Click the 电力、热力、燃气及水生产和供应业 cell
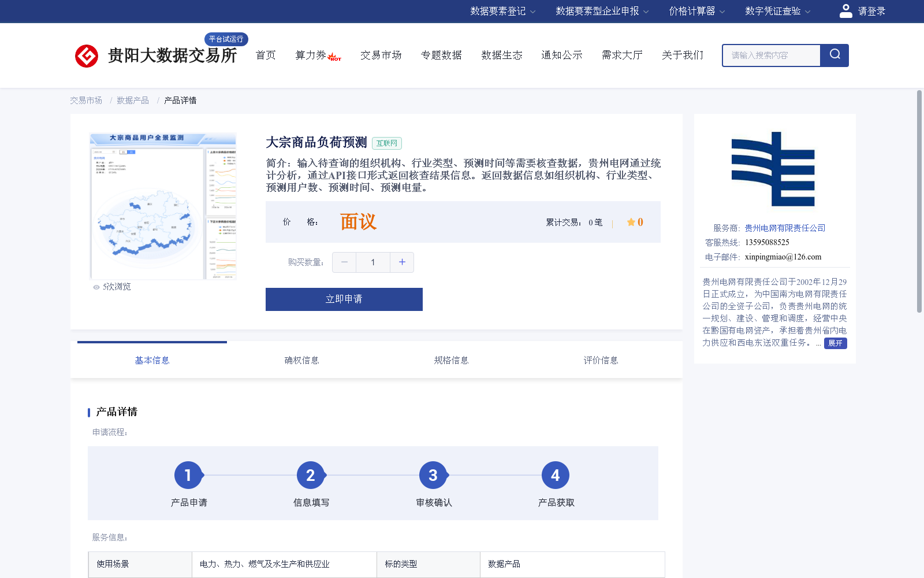924x578 pixels. tap(284, 564)
